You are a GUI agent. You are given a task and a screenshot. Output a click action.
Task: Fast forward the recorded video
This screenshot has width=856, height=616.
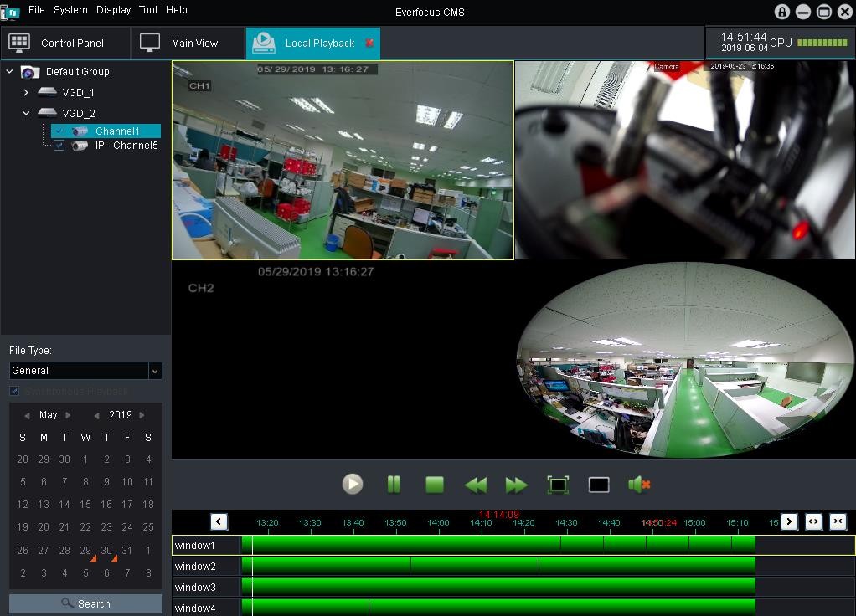click(x=517, y=484)
